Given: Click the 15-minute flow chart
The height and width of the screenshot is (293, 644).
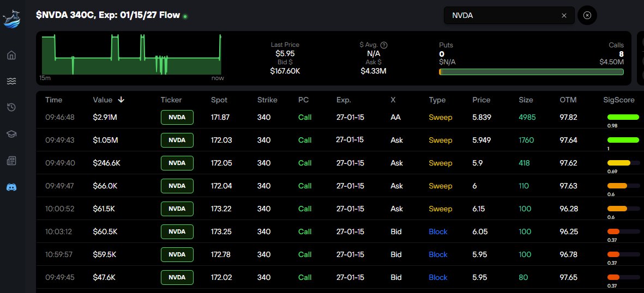Looking at the screenshot, I should pos(131,54).
